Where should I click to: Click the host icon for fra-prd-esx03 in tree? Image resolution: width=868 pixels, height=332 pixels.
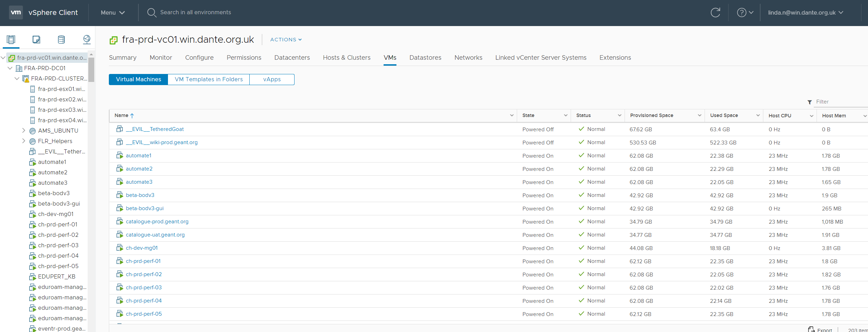33,110
